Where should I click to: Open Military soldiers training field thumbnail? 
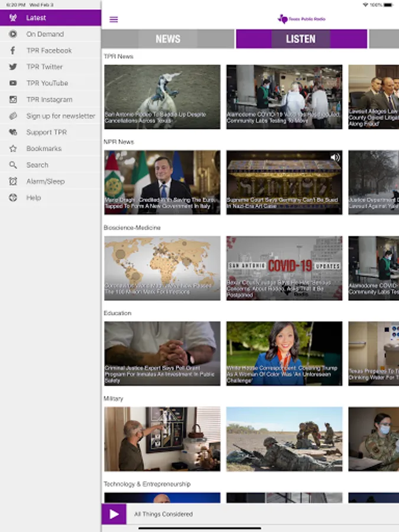[x=284, y=439]
